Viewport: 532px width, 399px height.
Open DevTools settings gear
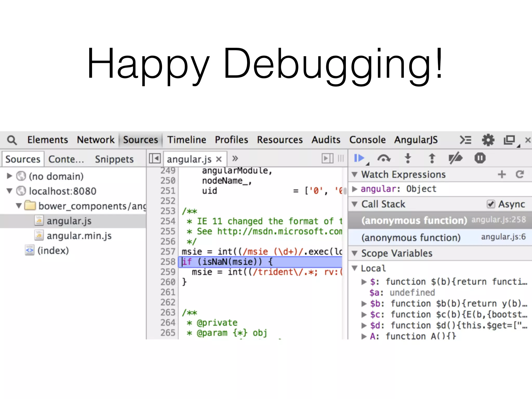tap(488, 140)
